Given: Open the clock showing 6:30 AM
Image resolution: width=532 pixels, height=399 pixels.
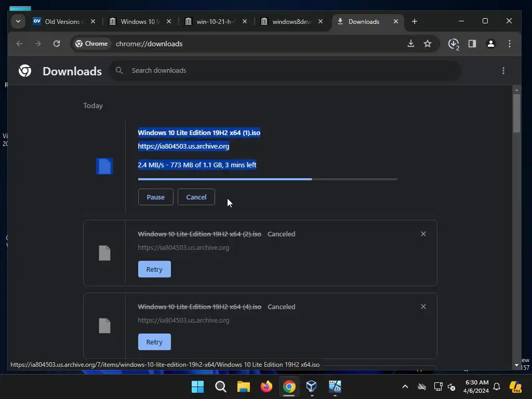Looking at the screenshot, I should 476,387.
